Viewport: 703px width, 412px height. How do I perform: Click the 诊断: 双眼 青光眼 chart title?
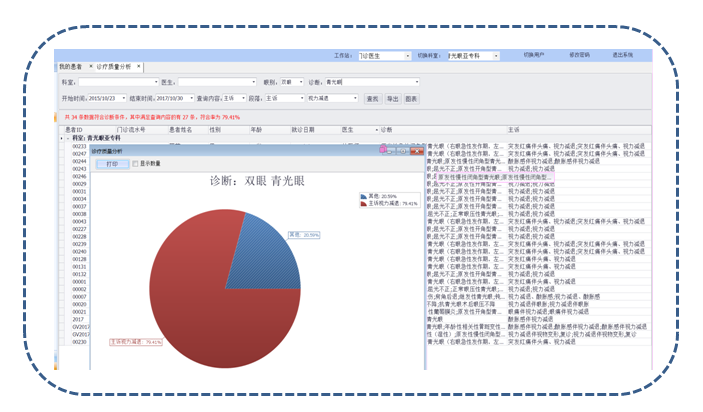tap(257, 181)
